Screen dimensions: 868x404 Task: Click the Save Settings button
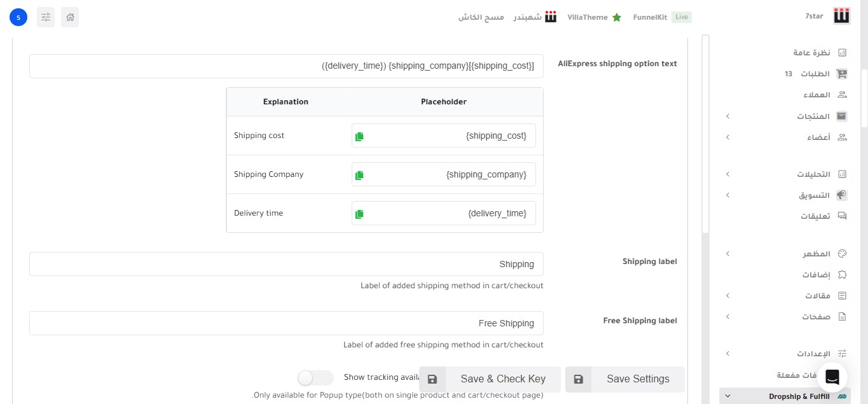[625, 379]
